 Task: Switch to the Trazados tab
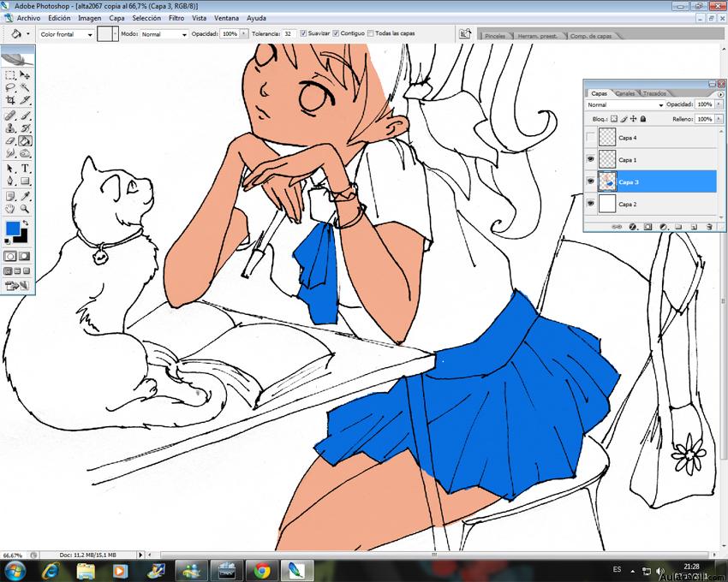[x=654, y=94]
